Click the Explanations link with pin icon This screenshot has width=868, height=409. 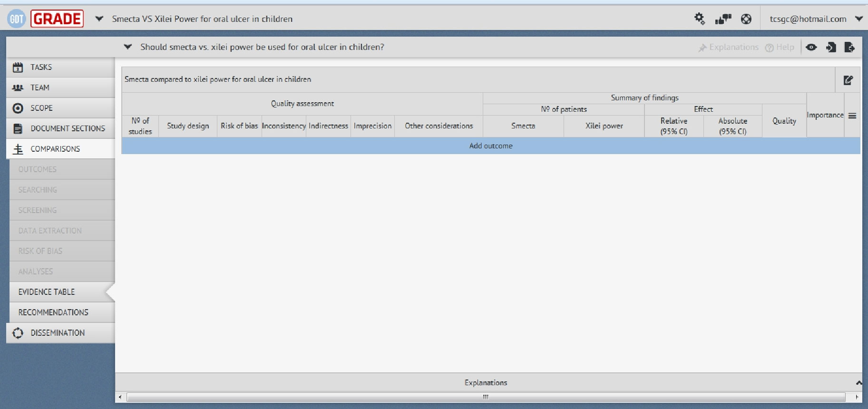tap(729, 47)
